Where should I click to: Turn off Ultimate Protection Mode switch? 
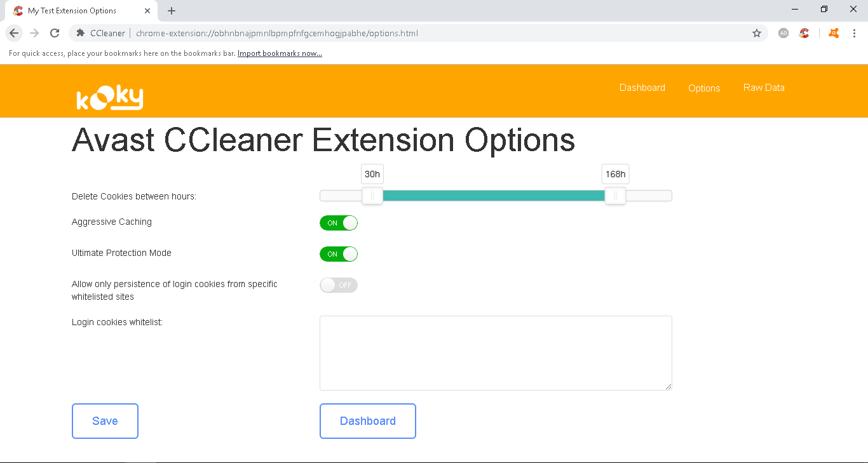(x=339, y=254)
